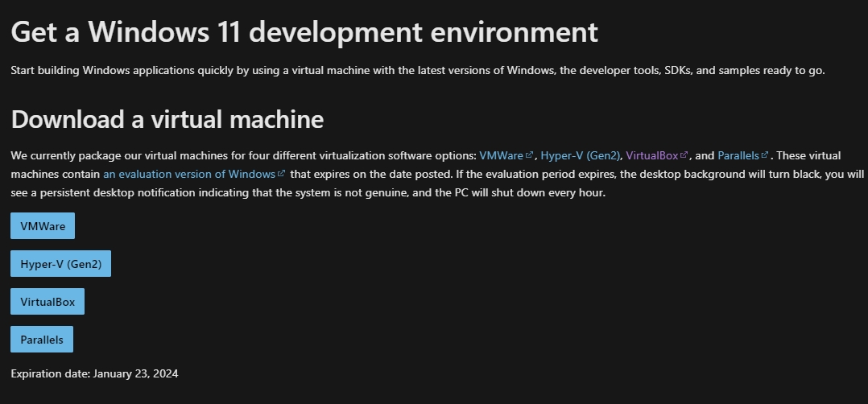Image resolution: width=868 pixels, height=404 pixels.
Task: Click the 'Start building Windows applications quickly' paragraph
Action: [418, 70]
